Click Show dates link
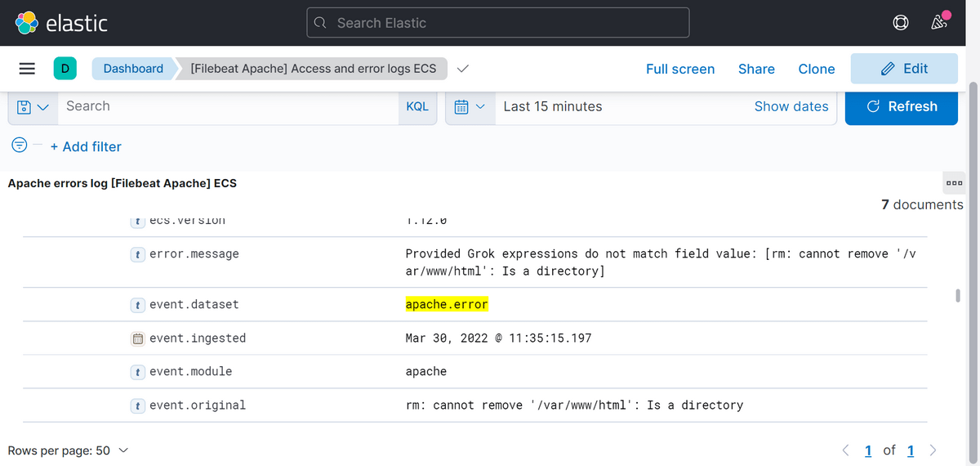Image resolution: width=980 pixels, height=466 pixels. click(791, 106)
